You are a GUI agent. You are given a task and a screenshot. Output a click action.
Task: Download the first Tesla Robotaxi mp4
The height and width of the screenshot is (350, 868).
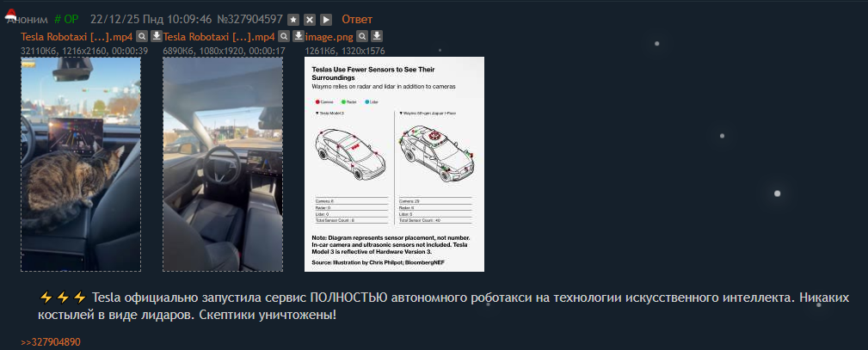point(157,37)
